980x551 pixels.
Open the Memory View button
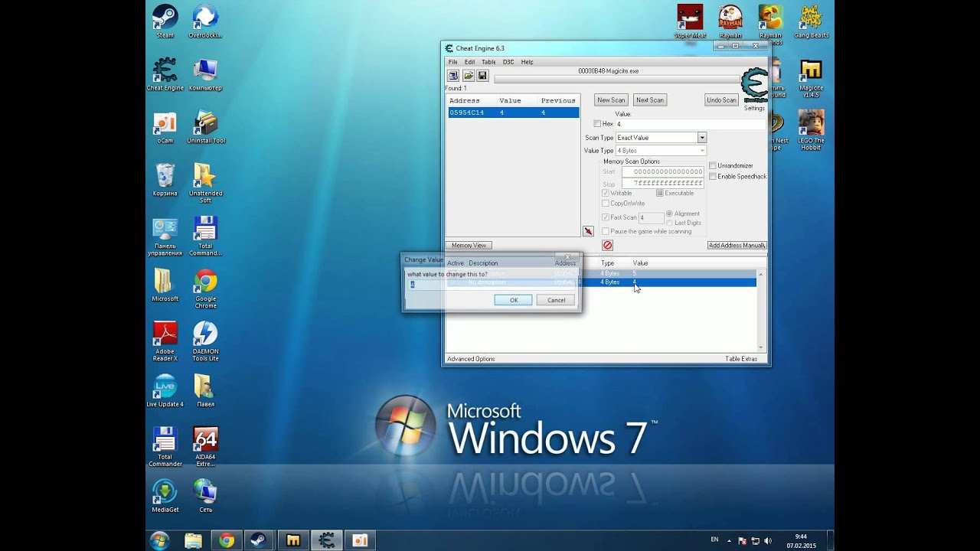click(x=469, y=246)
